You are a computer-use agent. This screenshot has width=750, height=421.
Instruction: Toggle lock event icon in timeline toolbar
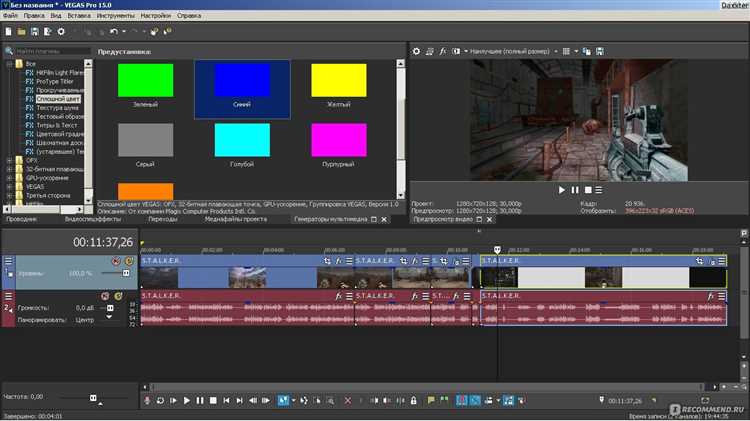click(414, 400)
